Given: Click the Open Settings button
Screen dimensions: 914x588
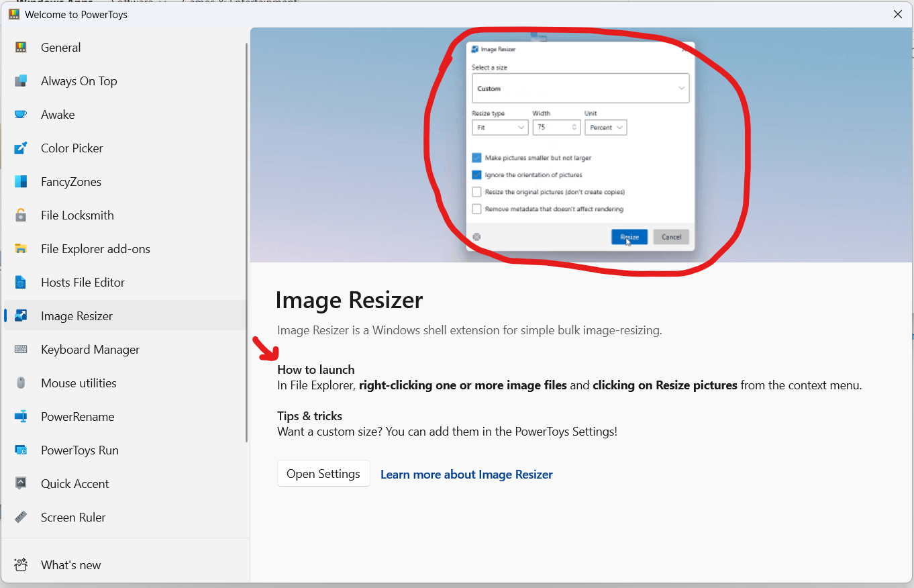Looking at the screenshot, I should coord(323,474).
